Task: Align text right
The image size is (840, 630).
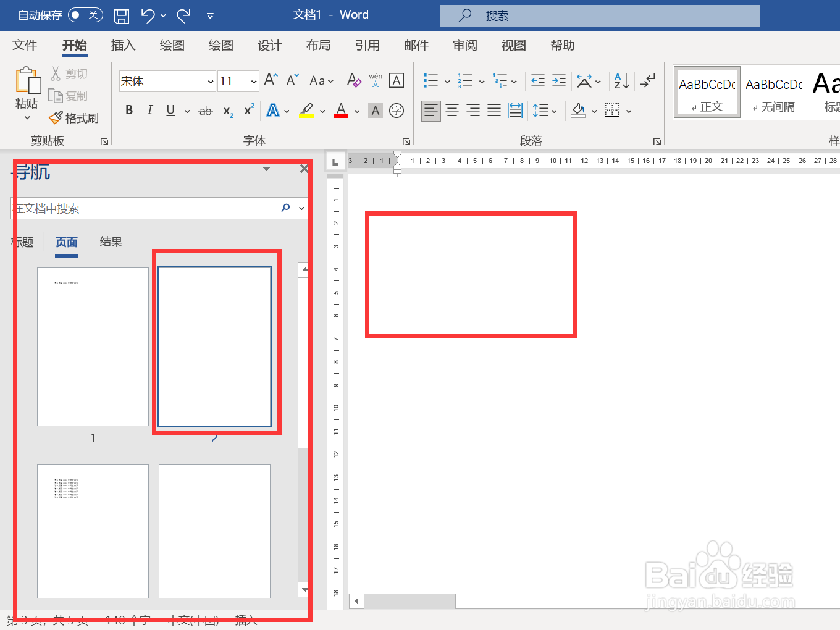Action: [x=473, y=111]
